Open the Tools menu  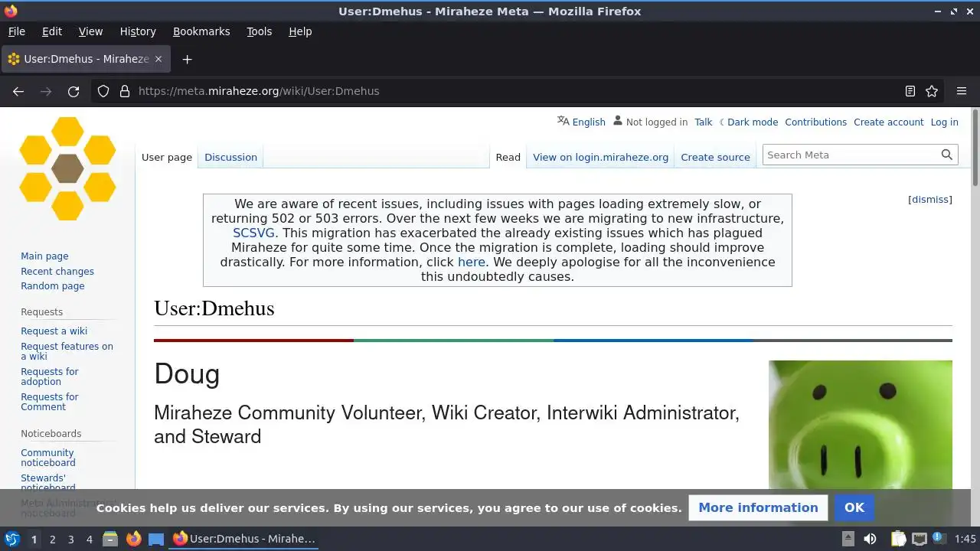click(259, 31)
